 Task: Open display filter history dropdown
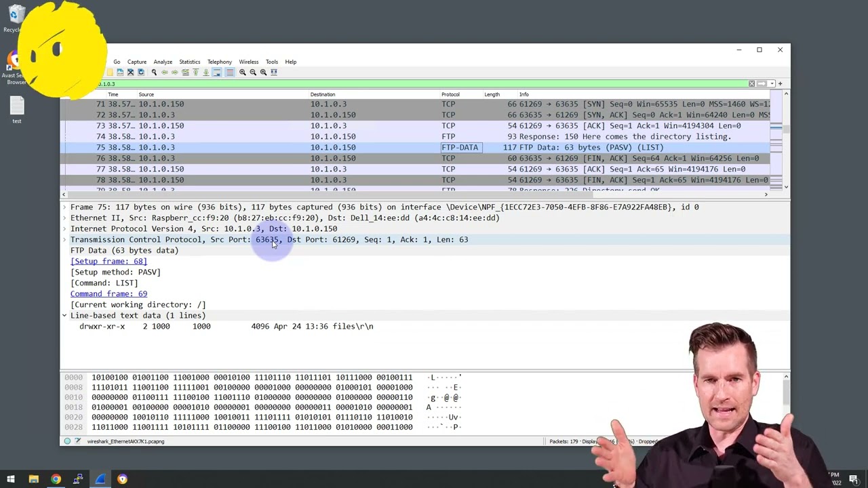tap(772, 84)
